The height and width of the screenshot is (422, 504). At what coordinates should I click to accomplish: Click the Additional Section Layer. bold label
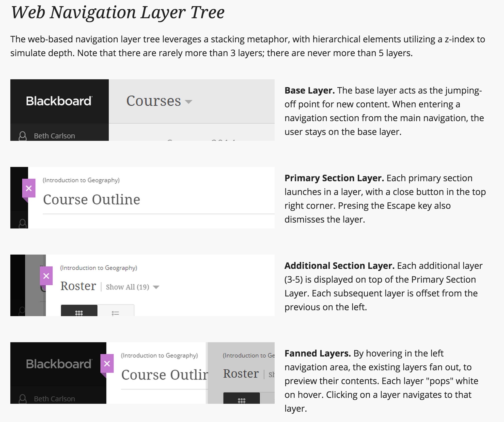[x=340, y=266]
